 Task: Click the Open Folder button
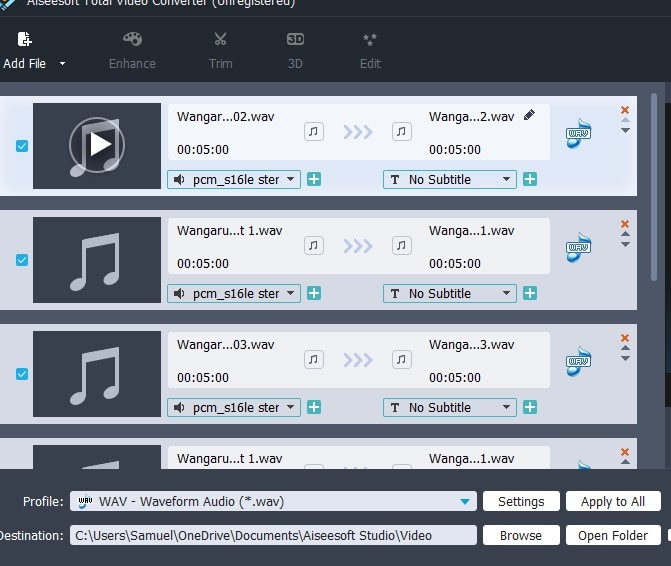(x=613, y=535)
